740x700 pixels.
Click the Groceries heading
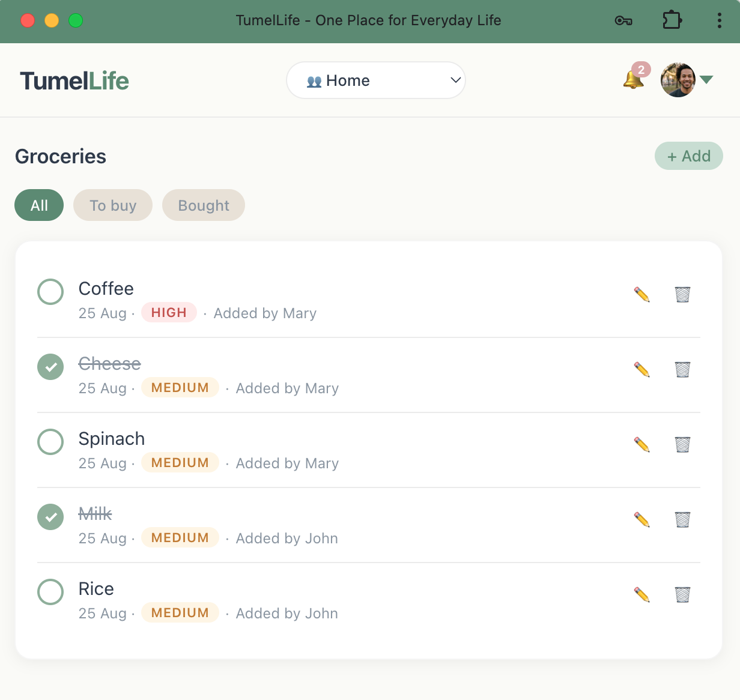61,156
